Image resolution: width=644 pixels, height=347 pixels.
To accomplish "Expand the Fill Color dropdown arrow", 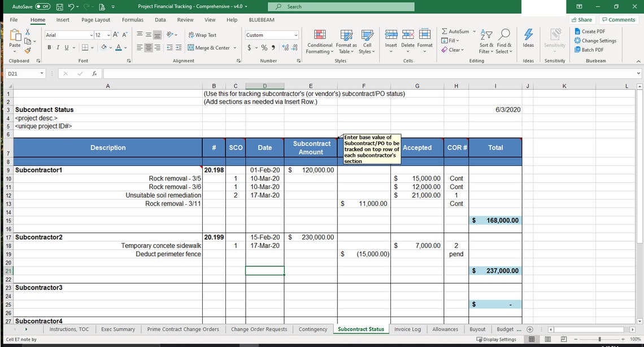I will click(x=111, y=48).
